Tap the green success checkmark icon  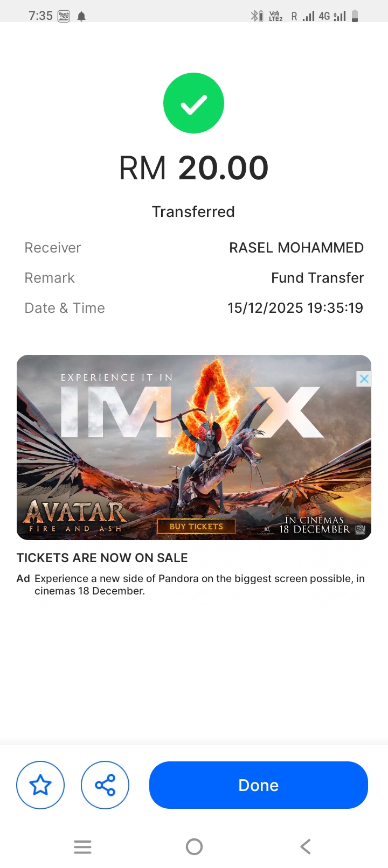pyautogui.click(x=193, y=103)
